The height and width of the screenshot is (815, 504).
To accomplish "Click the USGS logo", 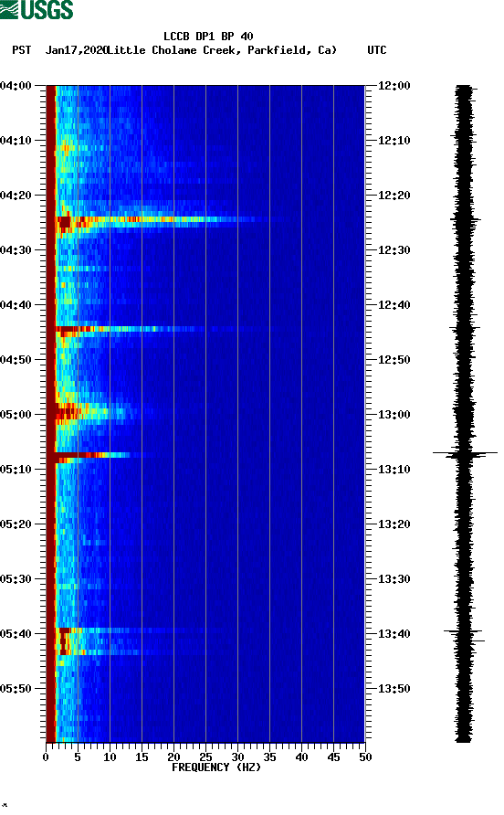I will [37, 9].
